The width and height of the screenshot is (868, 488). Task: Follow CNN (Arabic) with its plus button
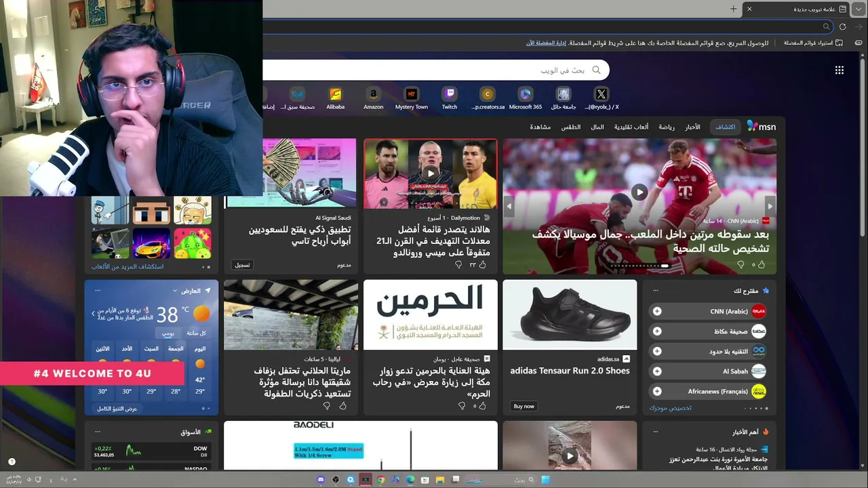(x=657, y=311)
